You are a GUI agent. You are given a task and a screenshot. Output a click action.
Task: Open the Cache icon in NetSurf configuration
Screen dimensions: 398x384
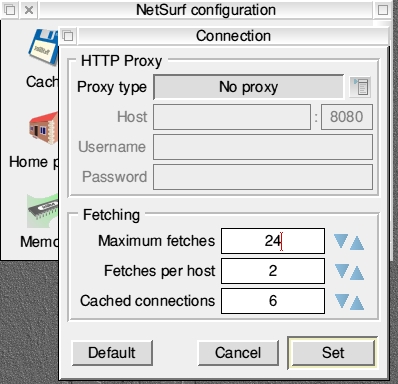click(x=43, y=46)
